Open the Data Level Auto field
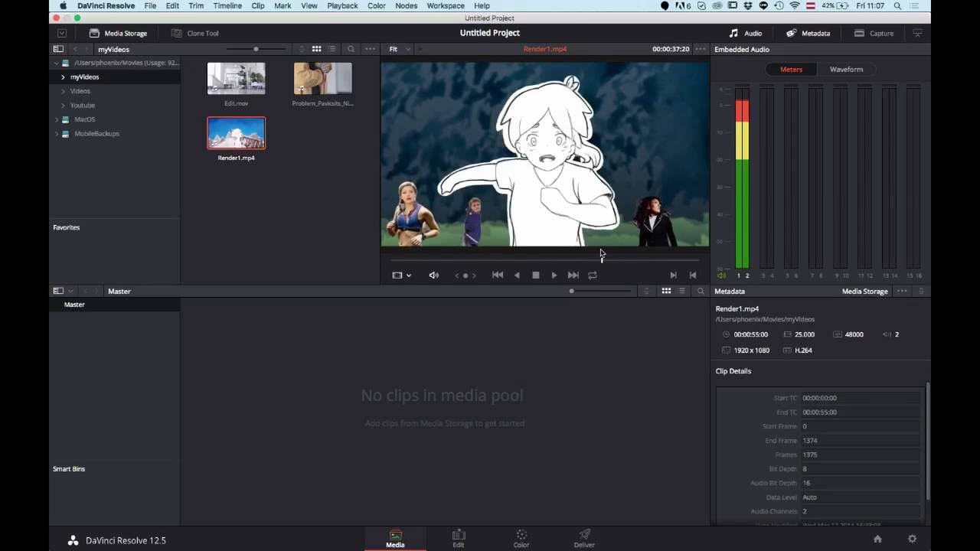 (860, 497)
